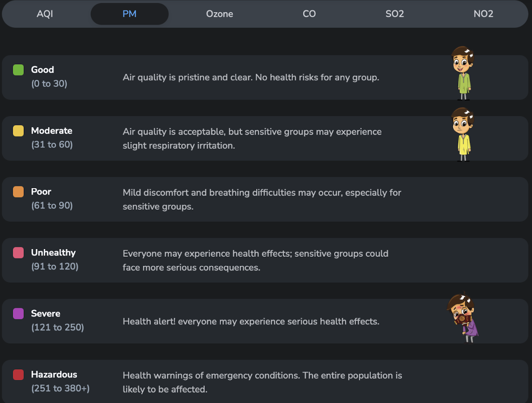Click the purple swatch next to Severe

tap(18, 313)
